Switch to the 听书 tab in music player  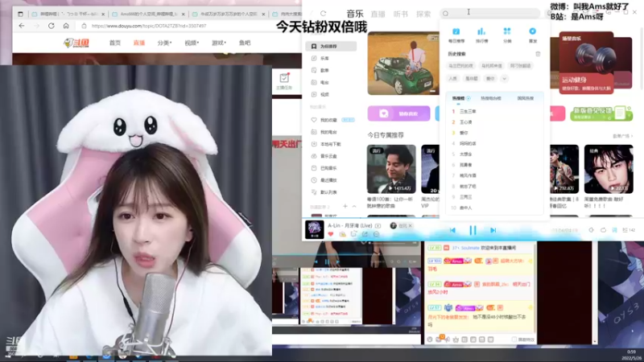point(401,14)
